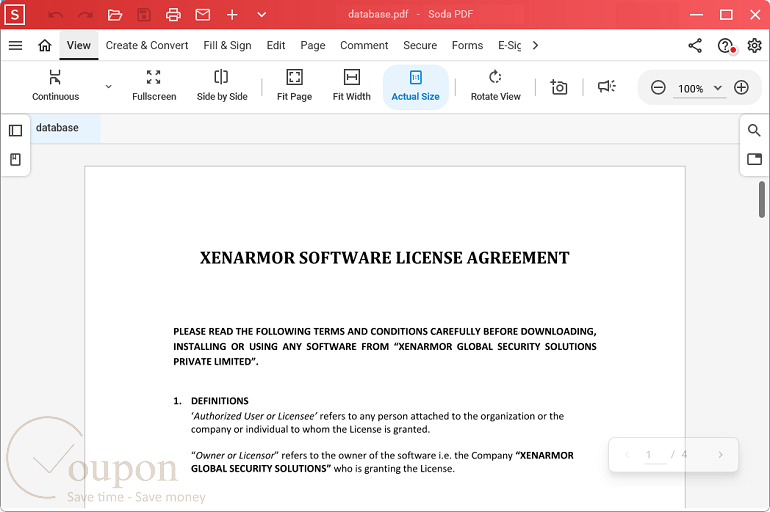The image size is (770, 512).
Task: Open the bookmarks panel icon
Action: 16,160
